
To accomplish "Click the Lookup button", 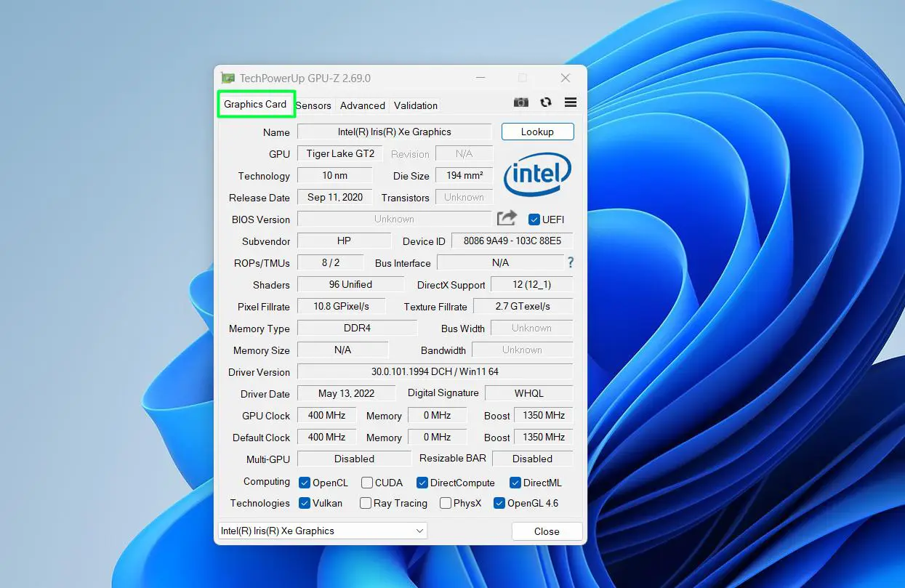I will click(537, 132).
